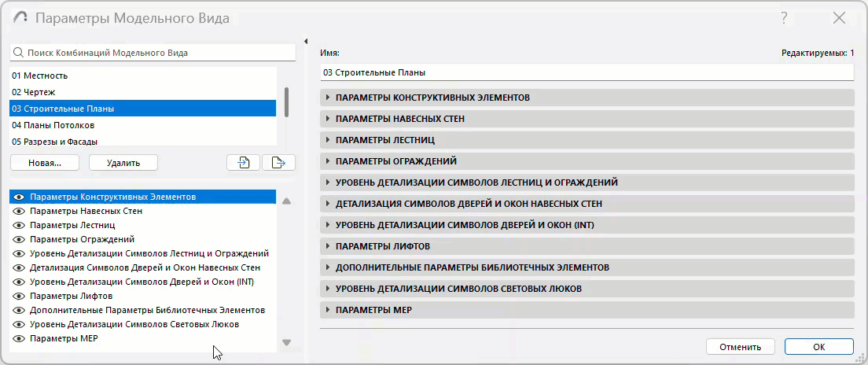868x365 pixels.
Task: Click the Имя field with 03 Строительные Планы
Action: point(587,72)
